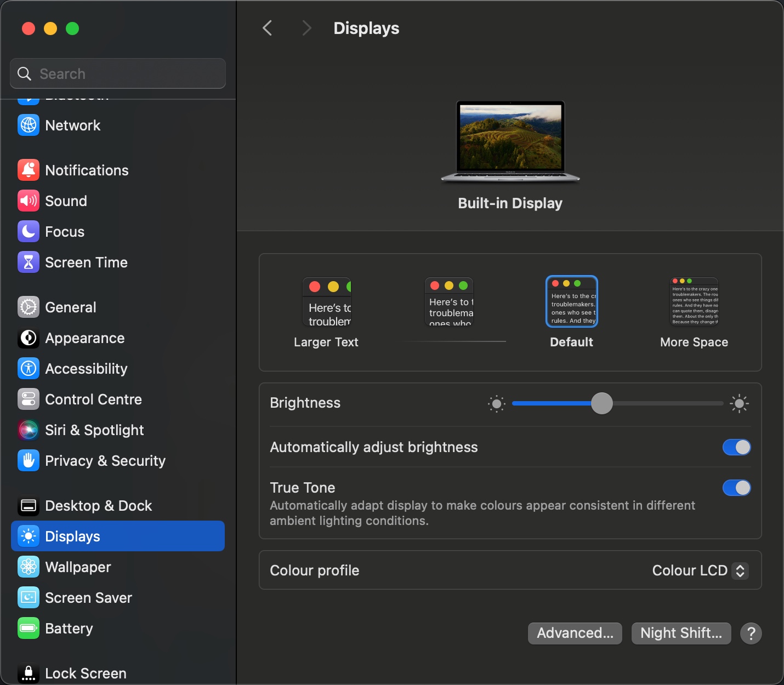This screenshot has width=784, height=685.
Task: Click the Screen Time hourglass icon
Action: point(29,262)
